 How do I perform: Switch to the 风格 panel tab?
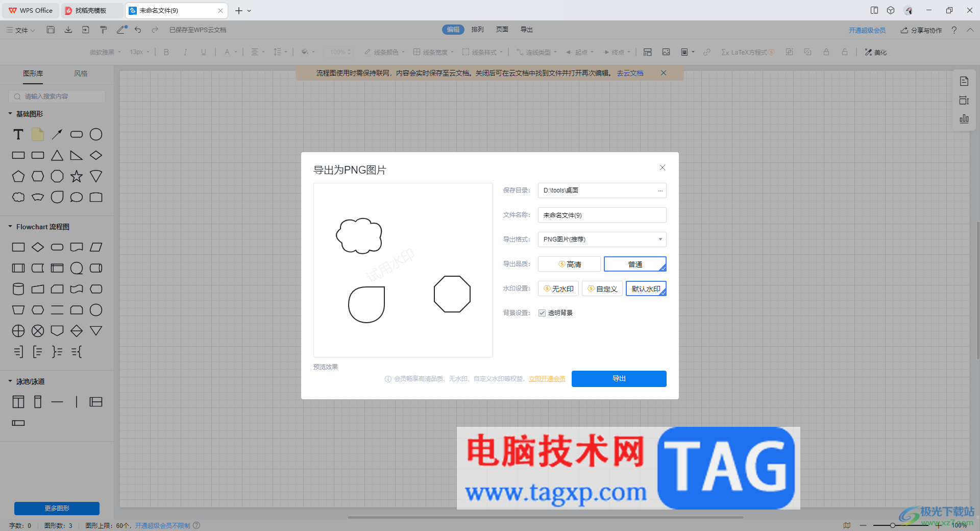pyautogui.click(x=81, y=74)
